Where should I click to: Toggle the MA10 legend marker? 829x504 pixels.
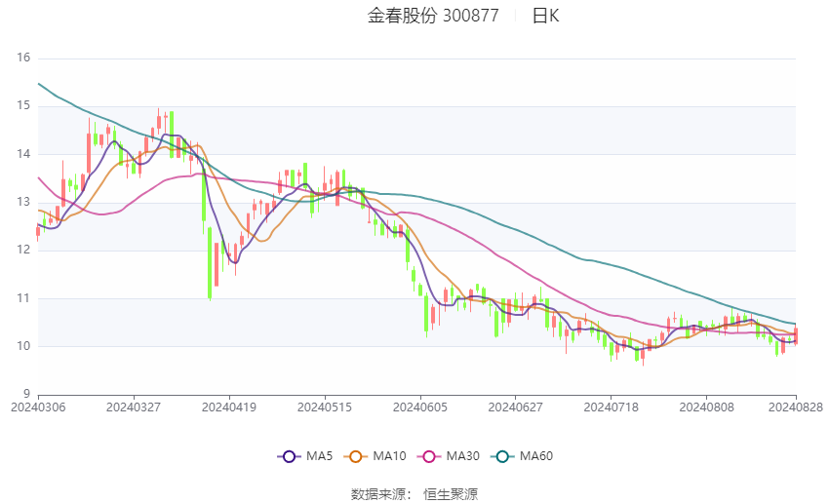(355, 456)
